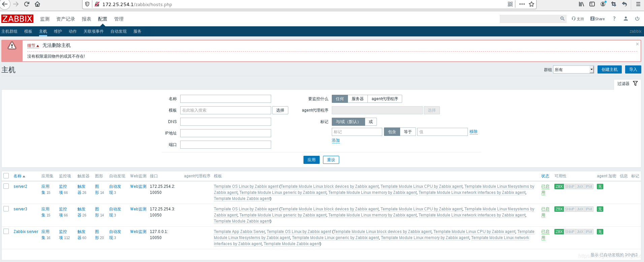Screen dimensions: 644x262
Task: Switch to 主机群组 submenu tab
Action: [x=9, y=31]
